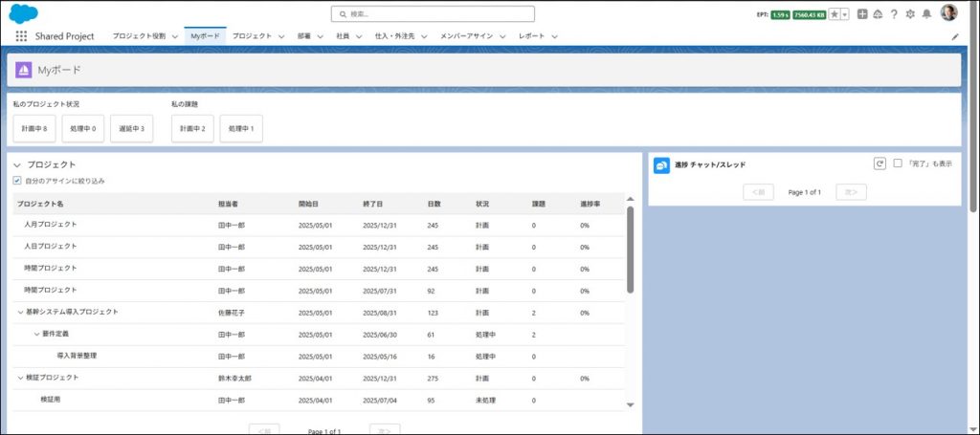
Task: Open the Salesforce help question mark
Action: click(894, 14)
